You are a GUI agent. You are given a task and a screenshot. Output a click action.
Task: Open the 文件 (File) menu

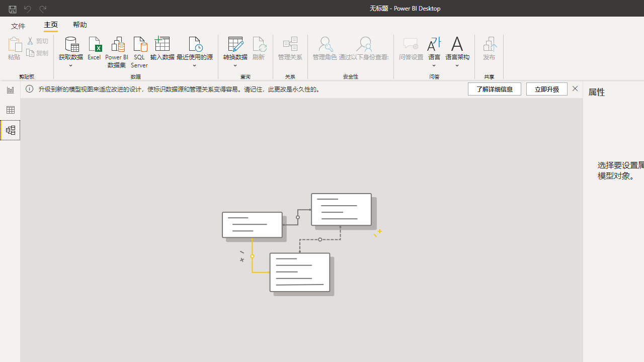(18, 25)
